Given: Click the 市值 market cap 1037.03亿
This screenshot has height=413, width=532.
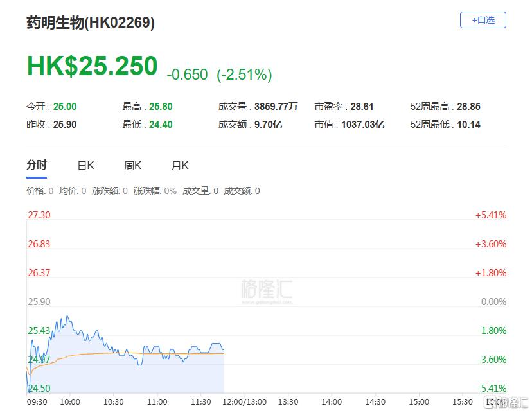Looking at the screenshot, I should (362, 125).
